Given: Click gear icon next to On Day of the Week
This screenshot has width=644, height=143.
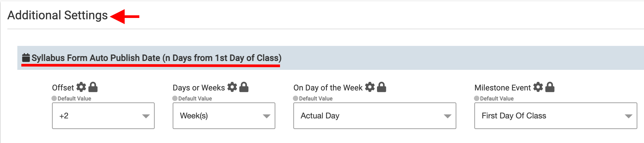Looking at the screenshot, I should coord(370,87).
